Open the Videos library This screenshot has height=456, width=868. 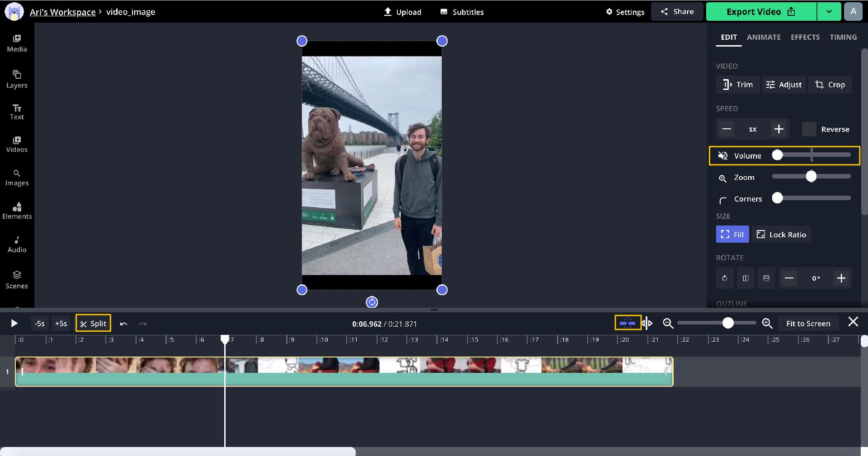(x=17, y=144)
